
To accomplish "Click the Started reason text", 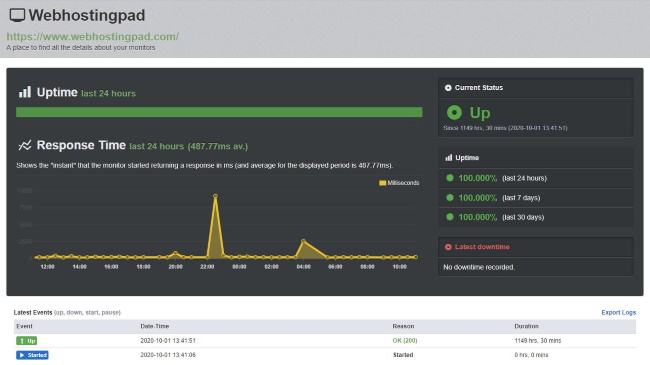I will tap(403, 355).
